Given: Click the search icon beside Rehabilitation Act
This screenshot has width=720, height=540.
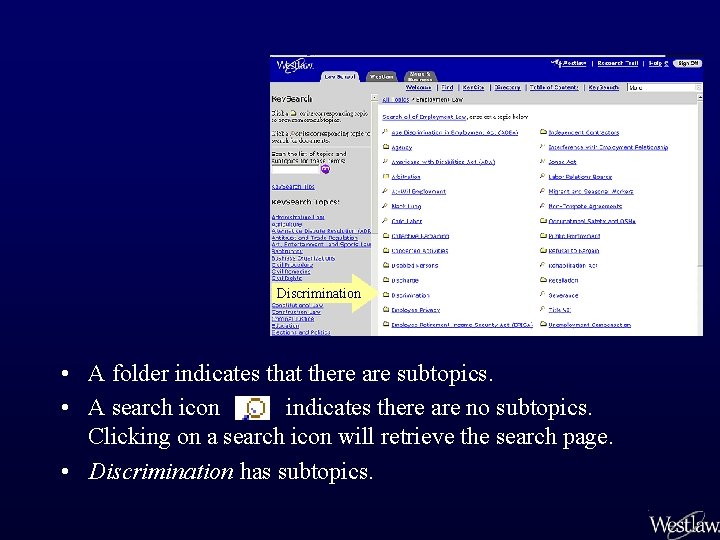Looking at the screenshot, I should point(543,265).
